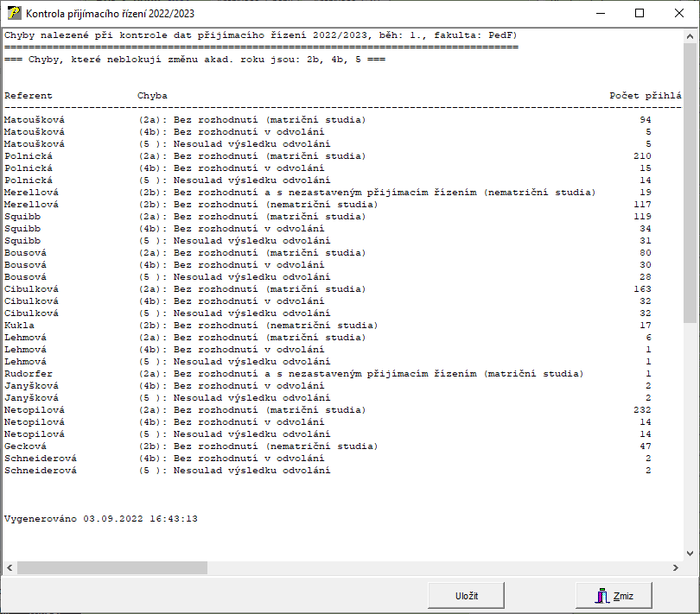Minimize the Kontrola přijímacího řízení window
This screenshot has width=700, height=614.
point(600,14)
